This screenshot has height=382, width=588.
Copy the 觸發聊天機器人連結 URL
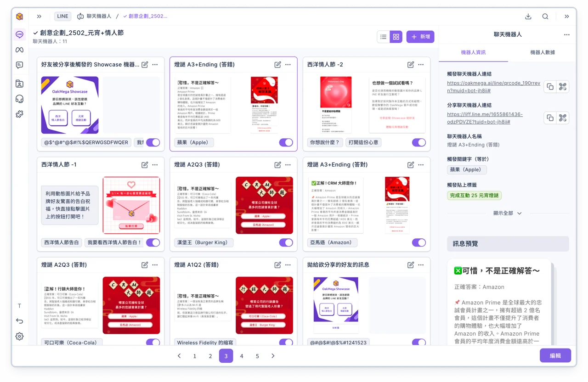coord(550,87)
